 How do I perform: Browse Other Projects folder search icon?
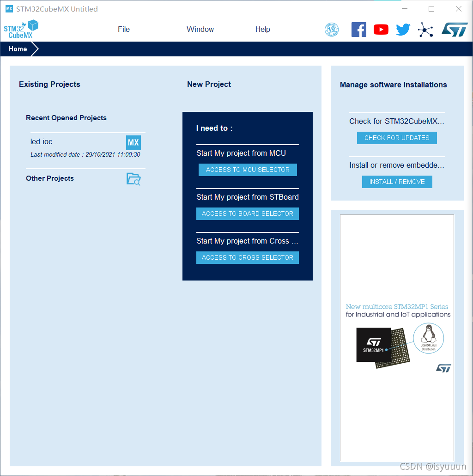click(133, 179)
